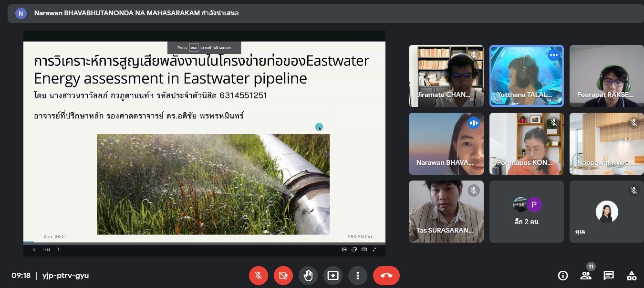Select your own tile labeled คุณ
Image resolution: width=644 pixels, height=288 pixels.
[x=607, y=211]
